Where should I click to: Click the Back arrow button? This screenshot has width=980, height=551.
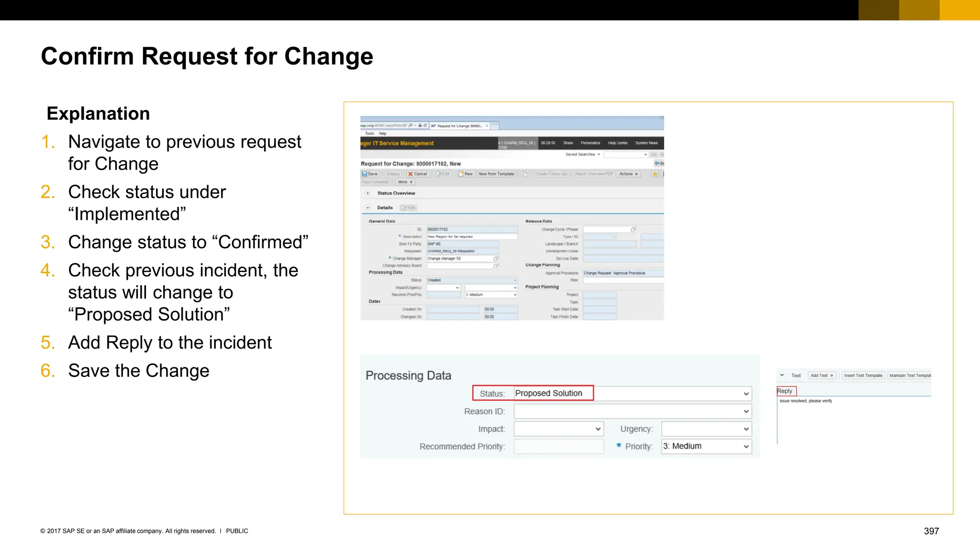(x=659, y=164)
